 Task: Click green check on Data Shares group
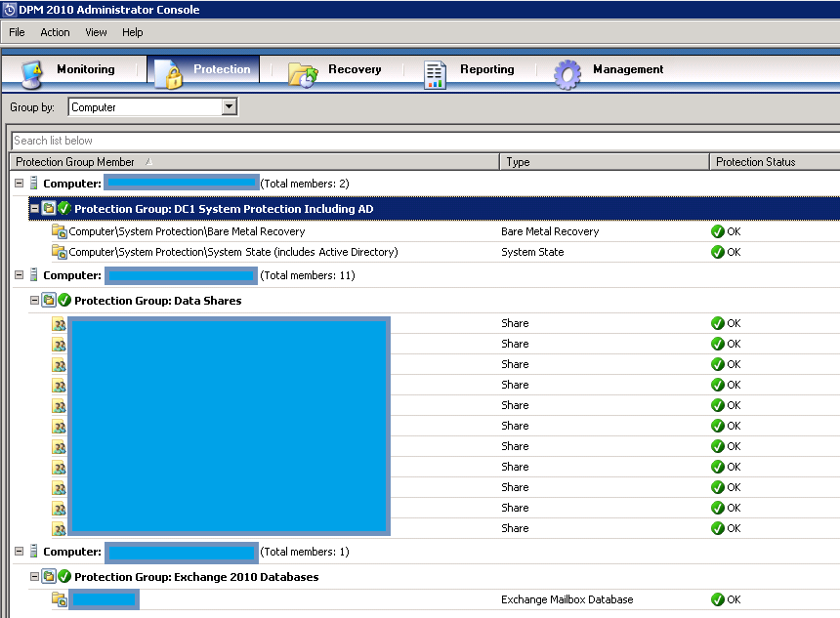(x=64, y=301)
